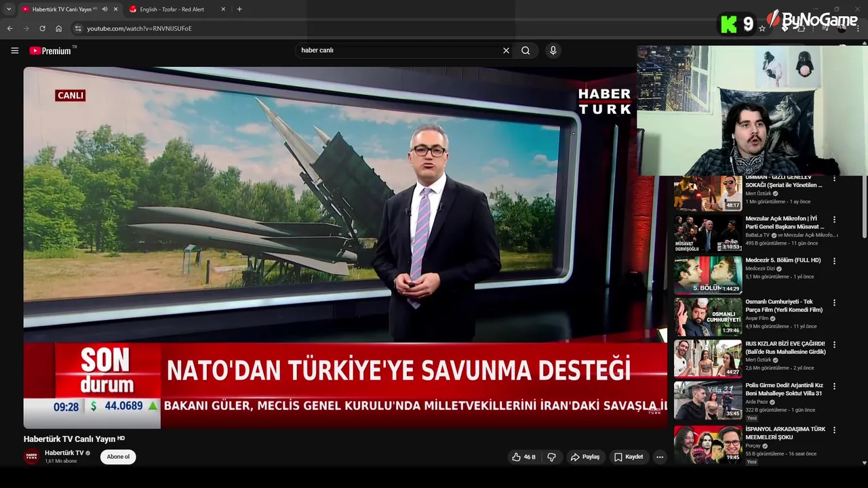Clear the search box with X icon
The width and height of the screenshot is (868, 488).
(x=506, y=50)
